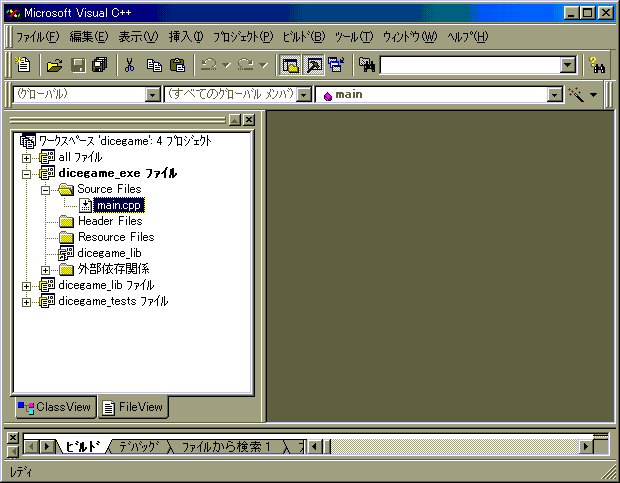620x483 pixels.
Task: Open the 編集(E) menu
Action: click(x=89, y=37)
